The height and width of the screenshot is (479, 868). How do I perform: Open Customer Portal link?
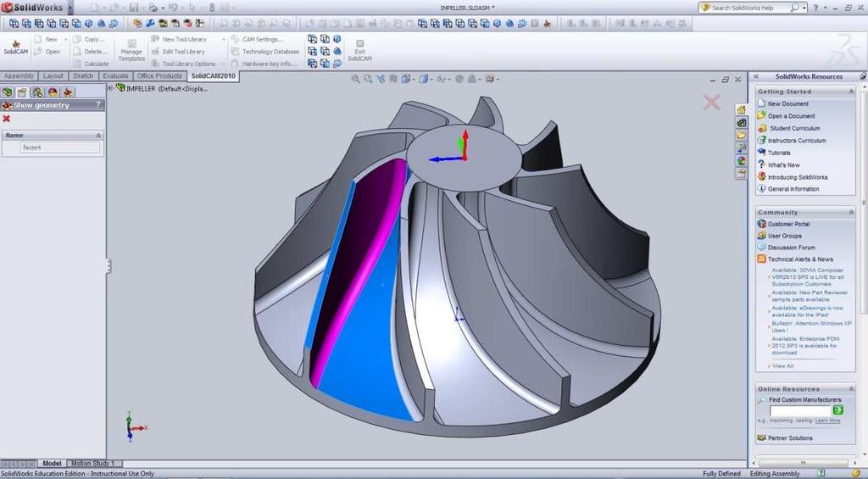(x=788, y=224)
